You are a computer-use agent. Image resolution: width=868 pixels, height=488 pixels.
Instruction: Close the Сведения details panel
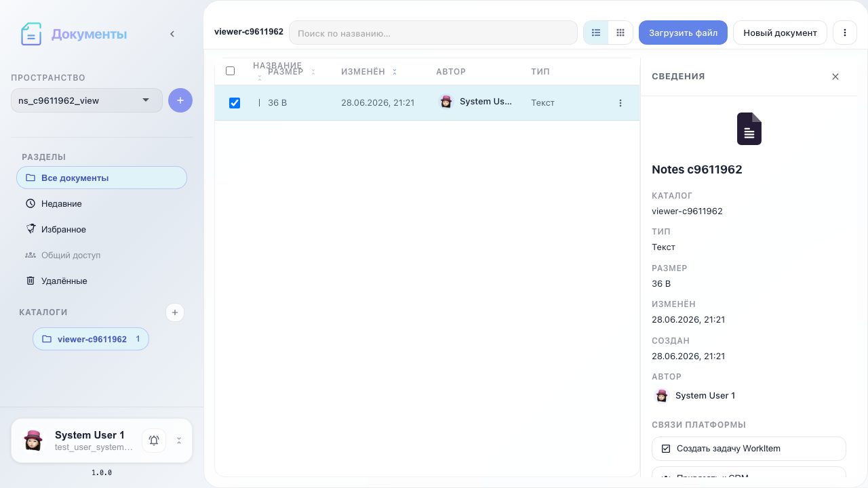click(x=835, y=77)
